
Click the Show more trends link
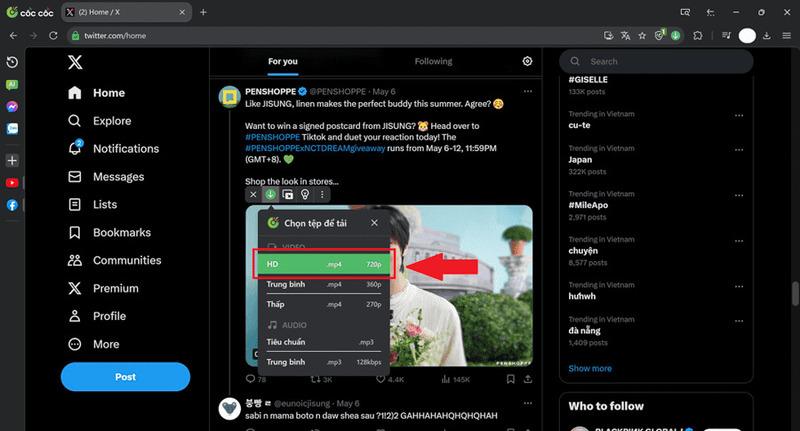click(x=589, y=368)
